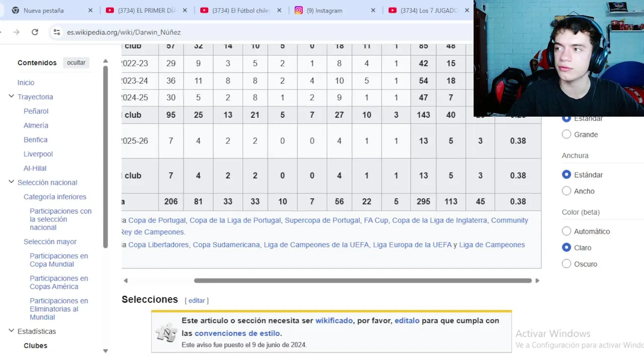Select Automático color mode

pyautogui.click(x=567, y=231)
